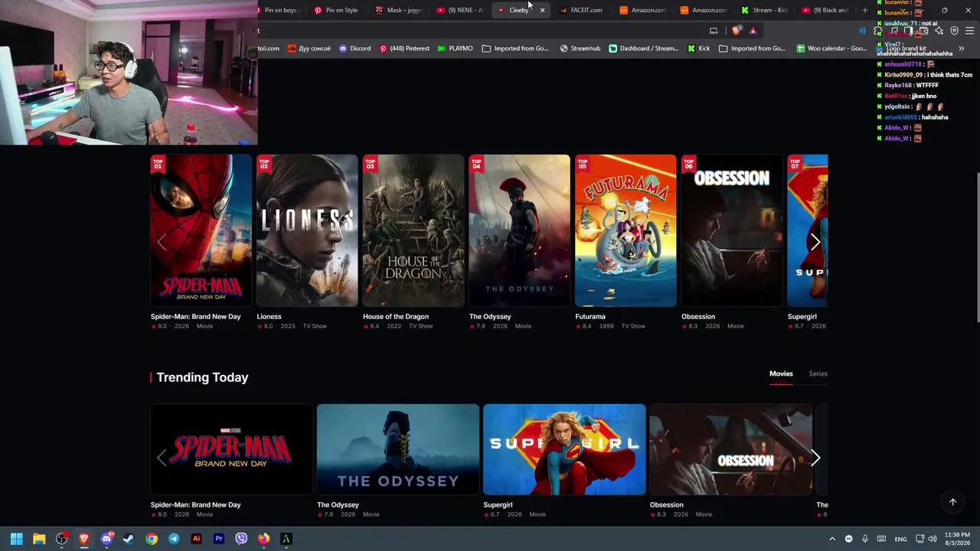Viewport: 980px width, 551px height.
Task: Open the Futurama Top 05 poster
Action: click(626, 230)
